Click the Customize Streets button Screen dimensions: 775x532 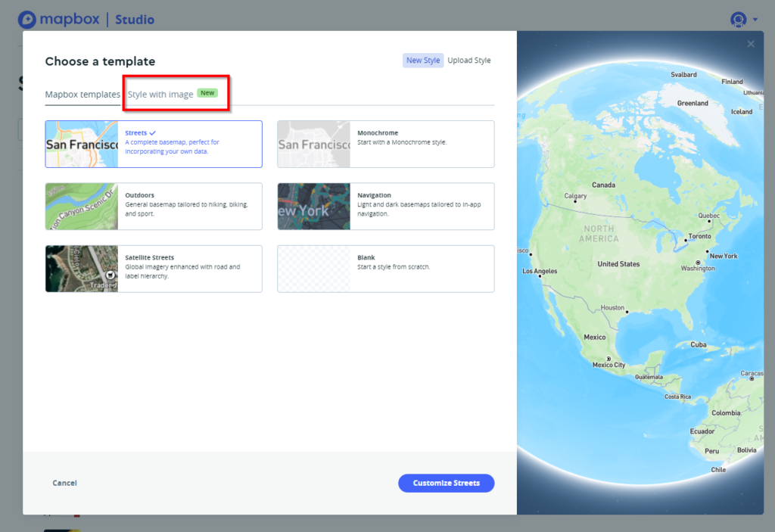(x=446, y=483)
